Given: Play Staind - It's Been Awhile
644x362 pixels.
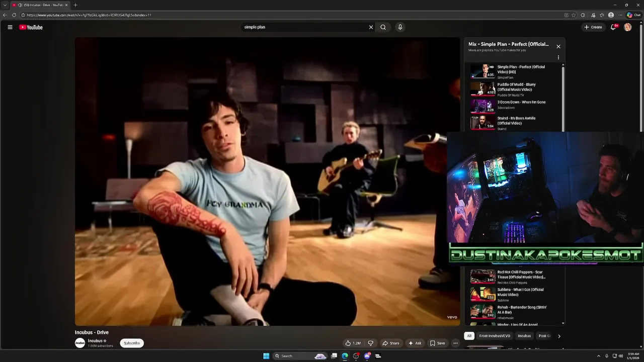Looking at the screenshot, I should click(513, 123).
